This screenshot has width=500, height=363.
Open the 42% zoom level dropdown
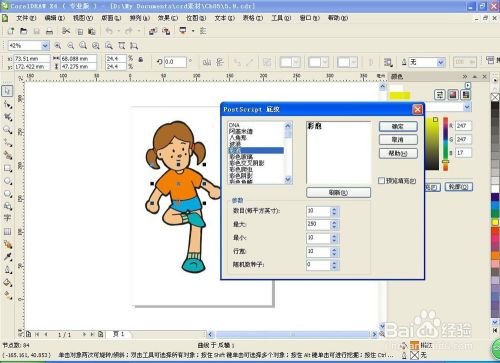pos(45,45)
